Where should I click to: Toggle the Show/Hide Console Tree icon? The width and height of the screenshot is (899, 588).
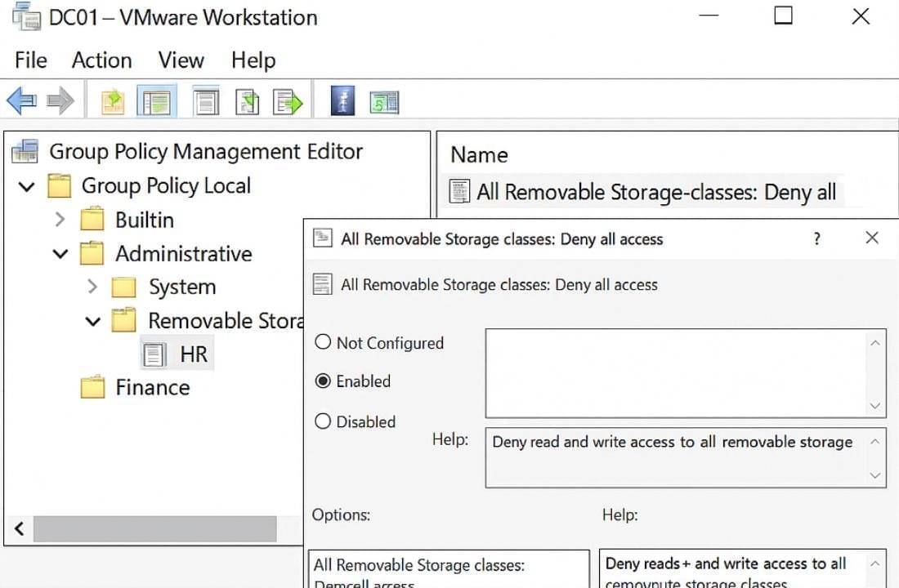point(155,101)
